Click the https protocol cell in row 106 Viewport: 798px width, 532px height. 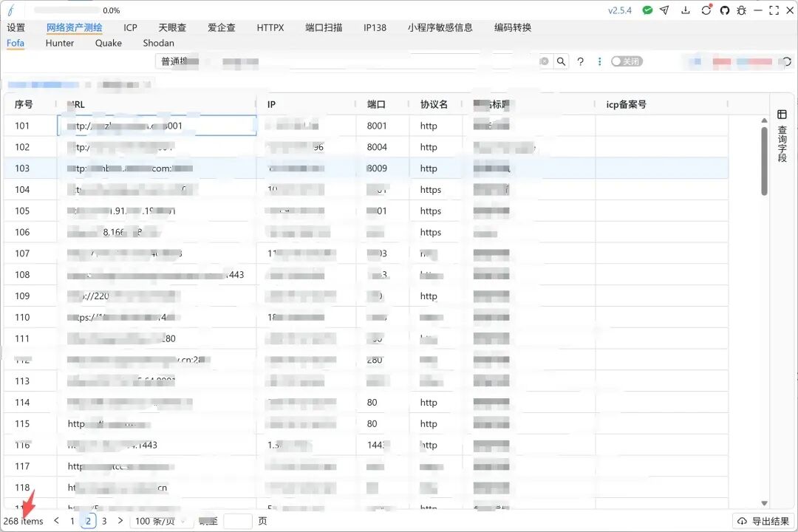(x=431, y=232)
